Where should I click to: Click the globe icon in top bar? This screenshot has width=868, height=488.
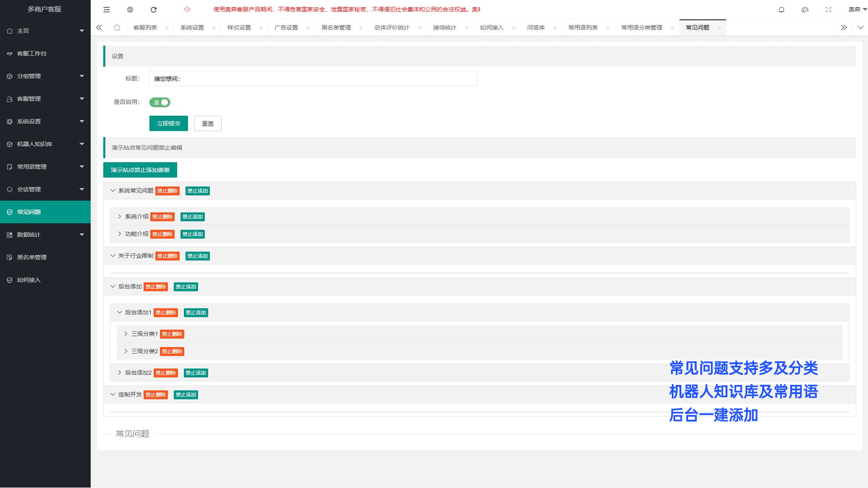pos(130,9)
